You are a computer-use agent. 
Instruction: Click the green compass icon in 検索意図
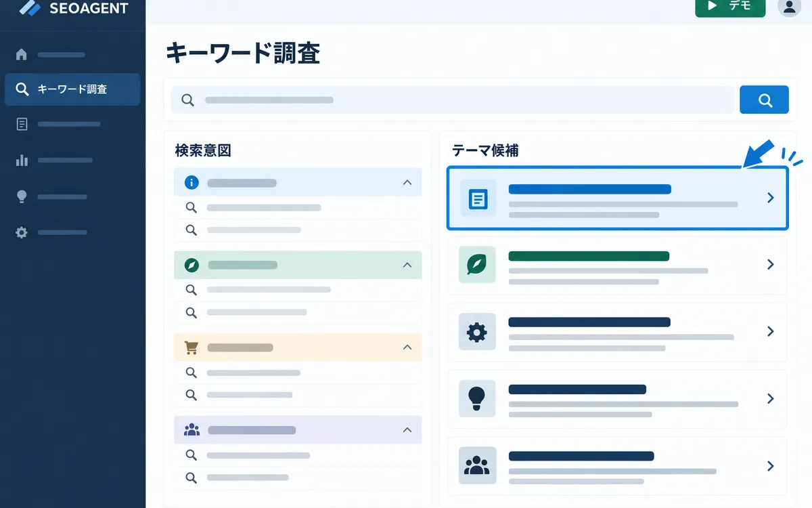191,265
